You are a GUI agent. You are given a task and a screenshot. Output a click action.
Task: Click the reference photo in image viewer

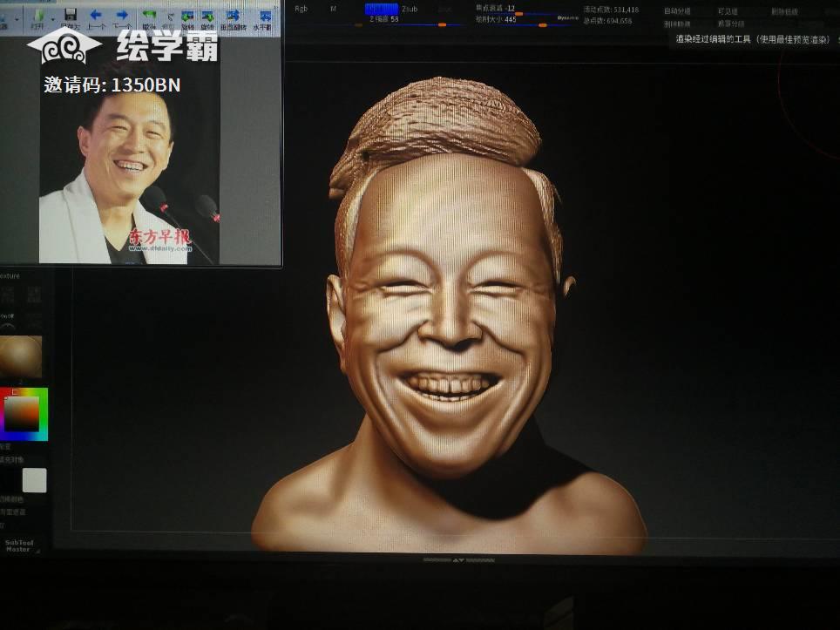click(129, 166)
